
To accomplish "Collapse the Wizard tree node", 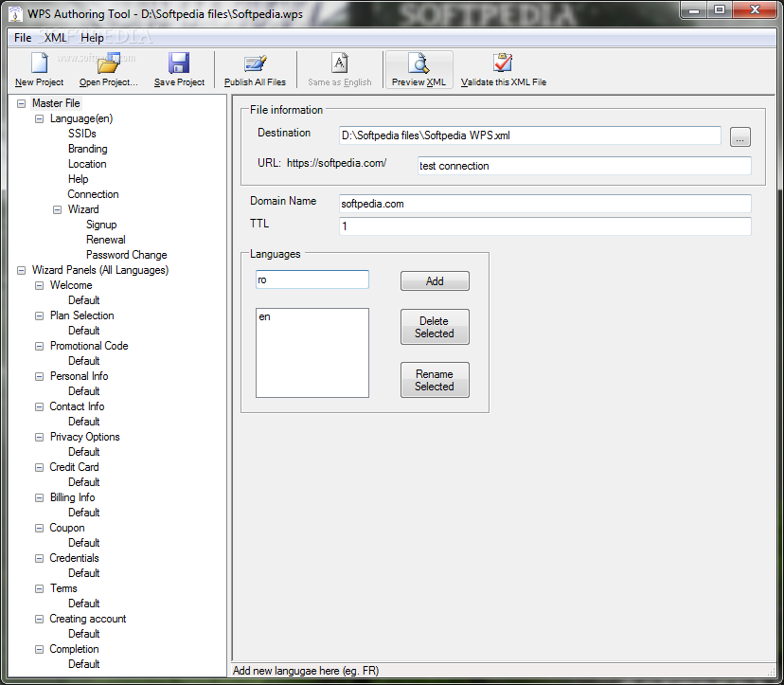I will tap(57, 209).
